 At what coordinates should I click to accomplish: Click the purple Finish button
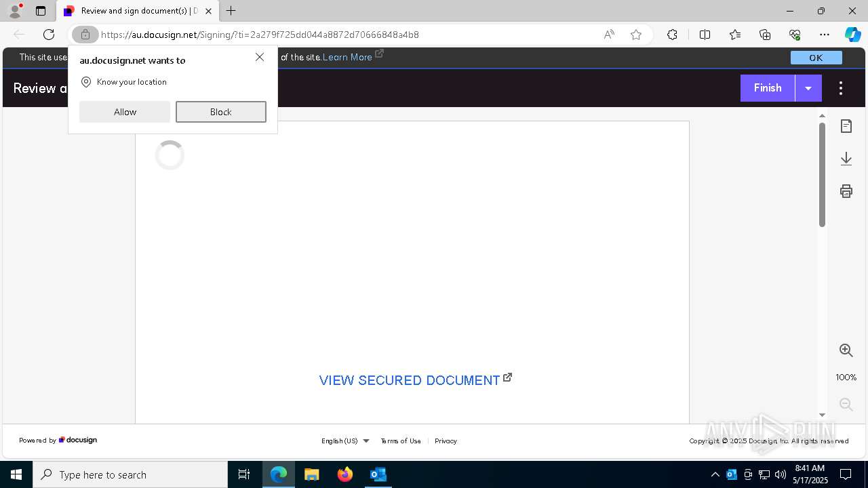(768, 88)
